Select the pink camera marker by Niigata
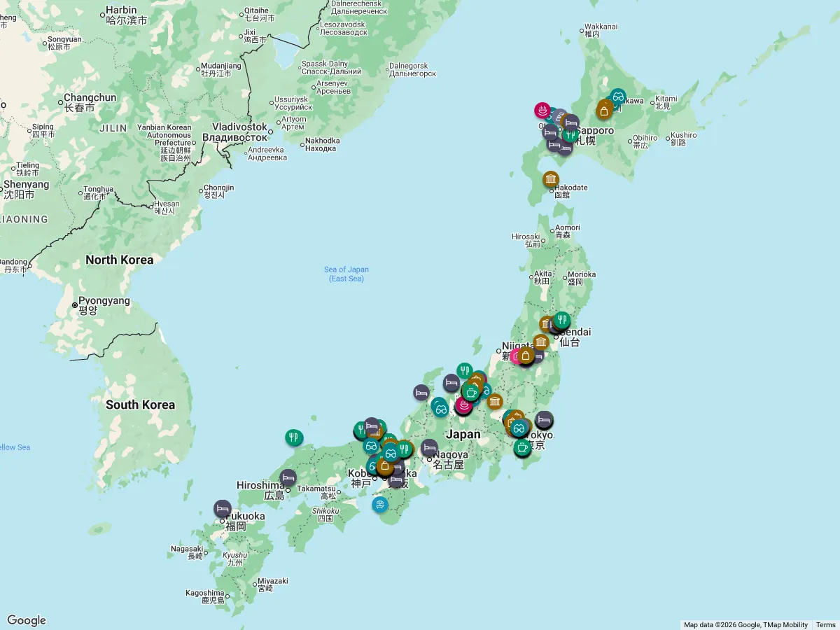 coord(517,356)
